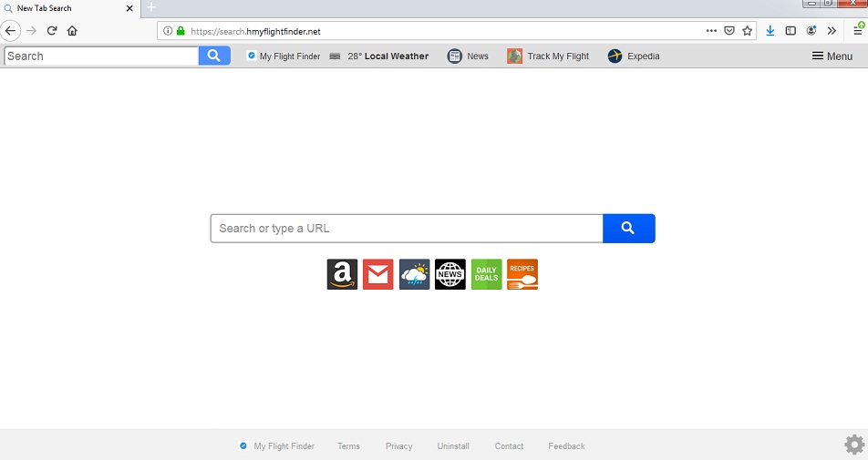Viewport: 868px width, 460px height.
Task: Open the page actions three-dots menu
Action: tap(711, 31)
